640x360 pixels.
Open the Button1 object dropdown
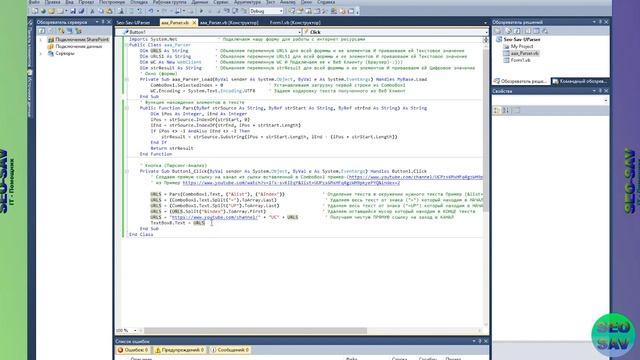[x=299, y=32]
